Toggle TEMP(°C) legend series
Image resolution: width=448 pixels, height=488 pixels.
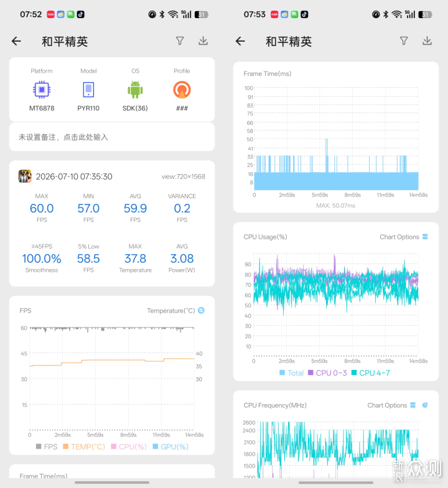click(x=84, y=446)
